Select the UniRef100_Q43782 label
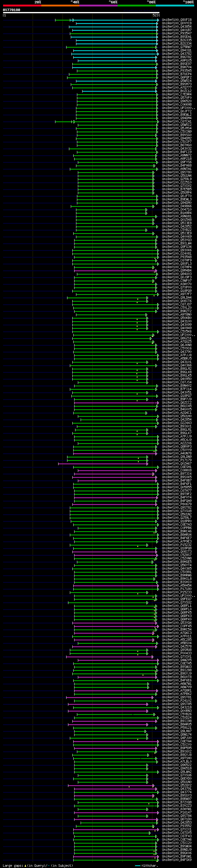The height and width of the screenshot is (868, 197). [176, 54]
